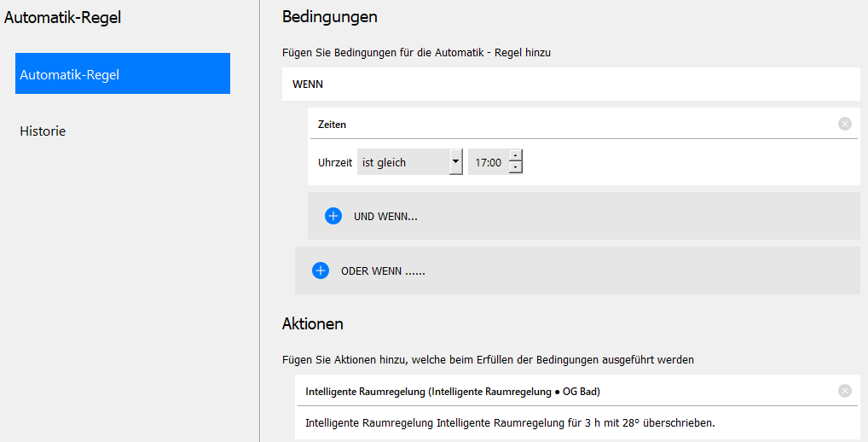The image size is (868, 442).
Task: Decrease the time with the down stepper arrow
Action: (515, 167)
